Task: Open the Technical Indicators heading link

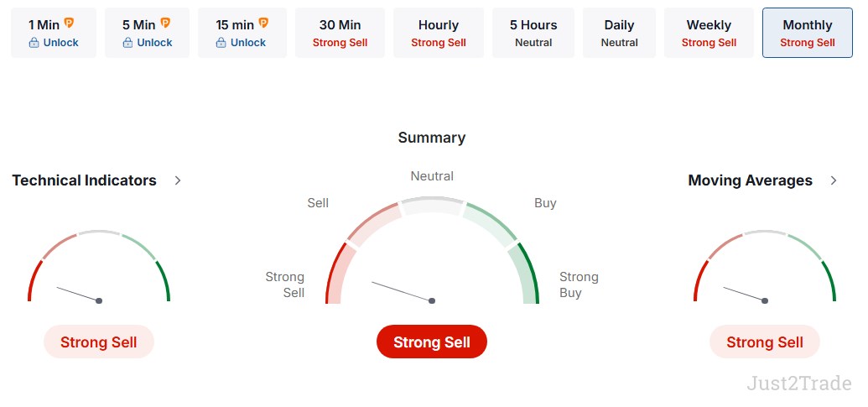Action: coord(84,180)
